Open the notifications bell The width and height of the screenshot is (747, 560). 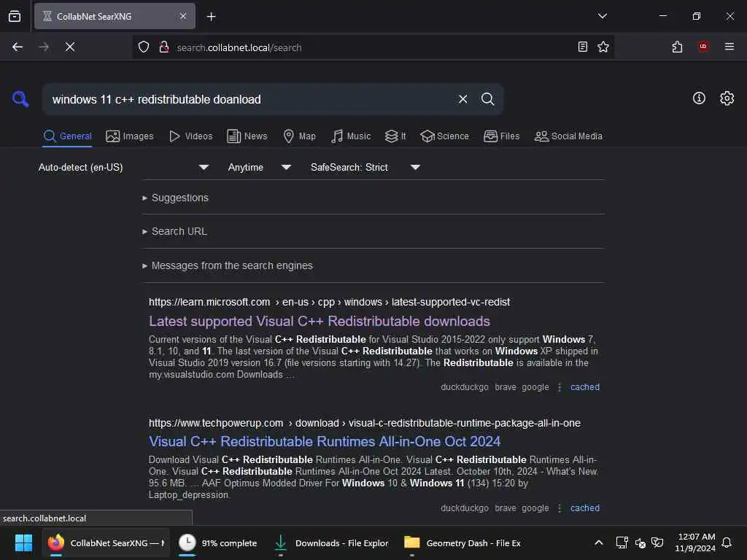pyautogui.click(x=727, y=542)
